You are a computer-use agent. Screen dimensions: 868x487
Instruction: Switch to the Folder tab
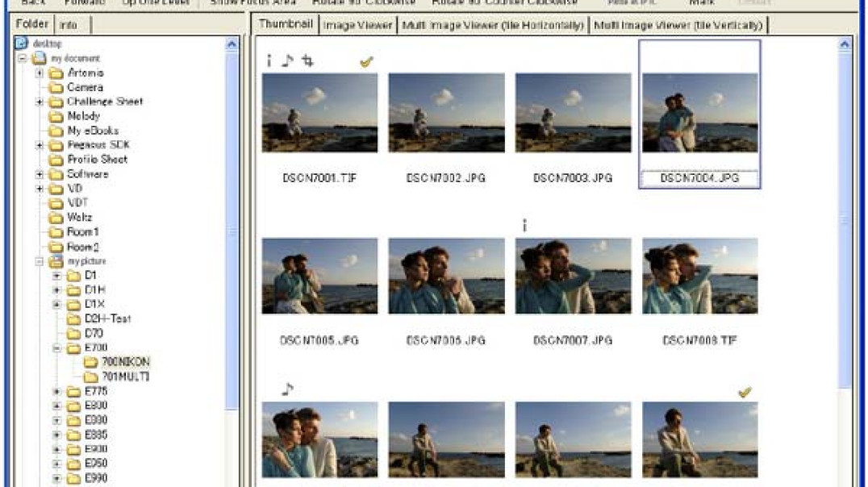32,24
